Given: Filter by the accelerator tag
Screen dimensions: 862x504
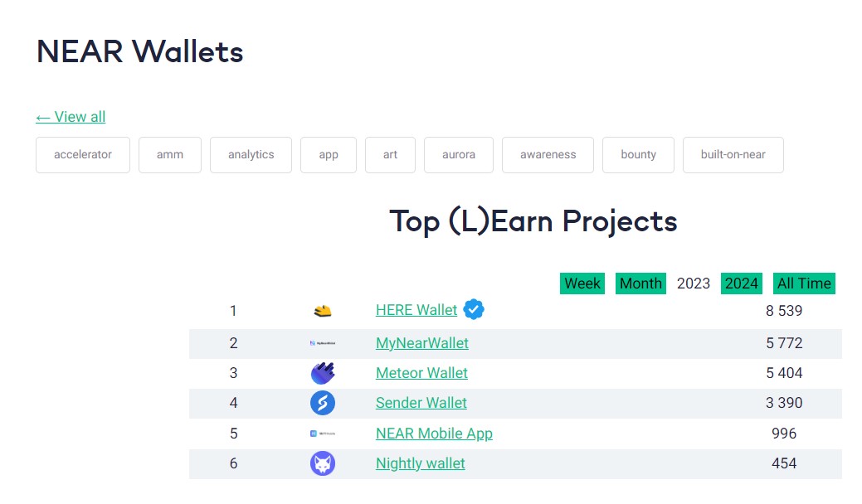Looking at the screenshot, I should 83,155.
